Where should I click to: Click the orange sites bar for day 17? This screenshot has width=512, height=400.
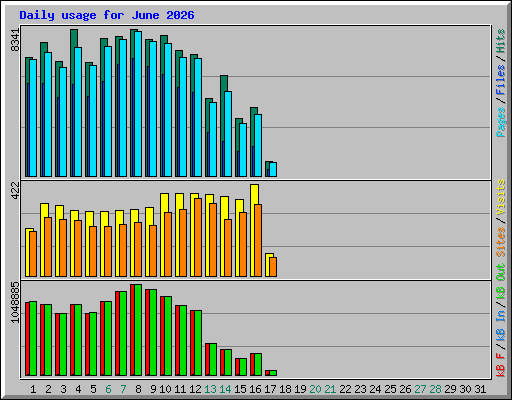click(x=273, y=267)
